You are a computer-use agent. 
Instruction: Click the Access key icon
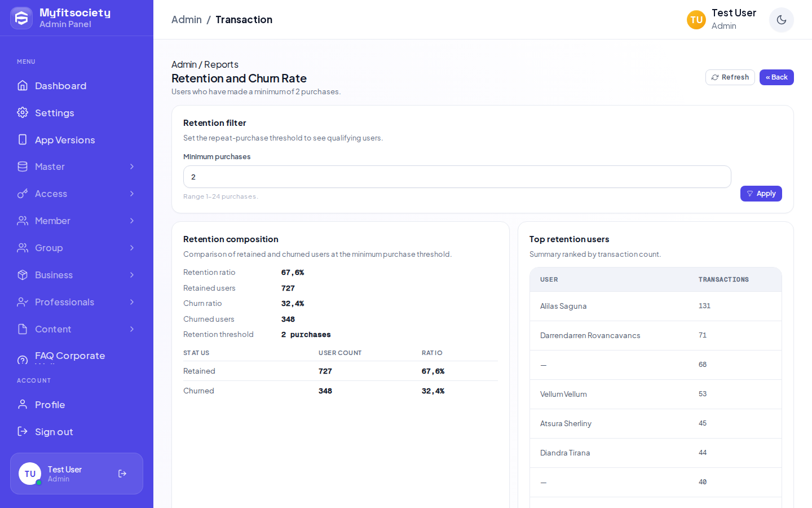(23, 194)
